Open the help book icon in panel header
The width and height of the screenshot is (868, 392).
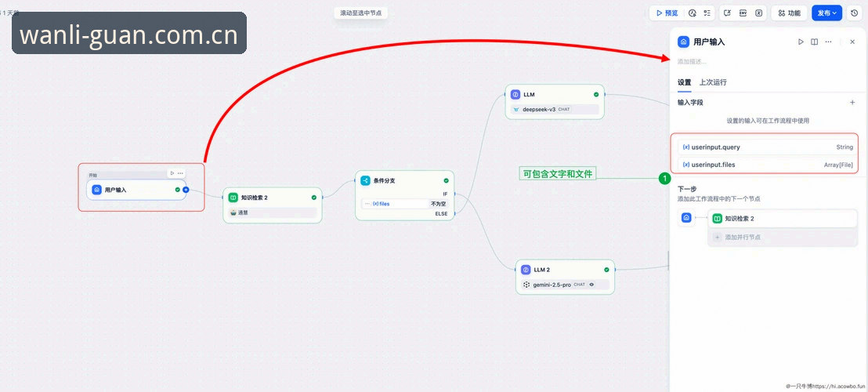[814, 42]
